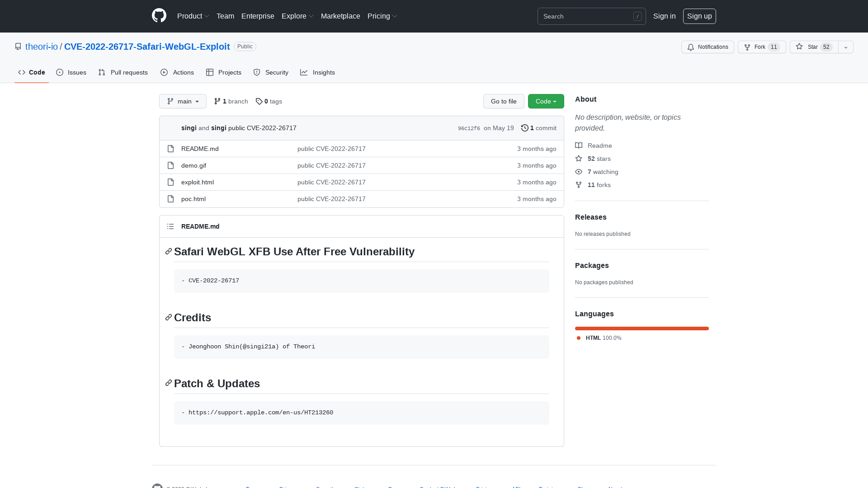This screenshot has height=488, width=868.
Task: Click the 1 commit history link
Action: 539,128
